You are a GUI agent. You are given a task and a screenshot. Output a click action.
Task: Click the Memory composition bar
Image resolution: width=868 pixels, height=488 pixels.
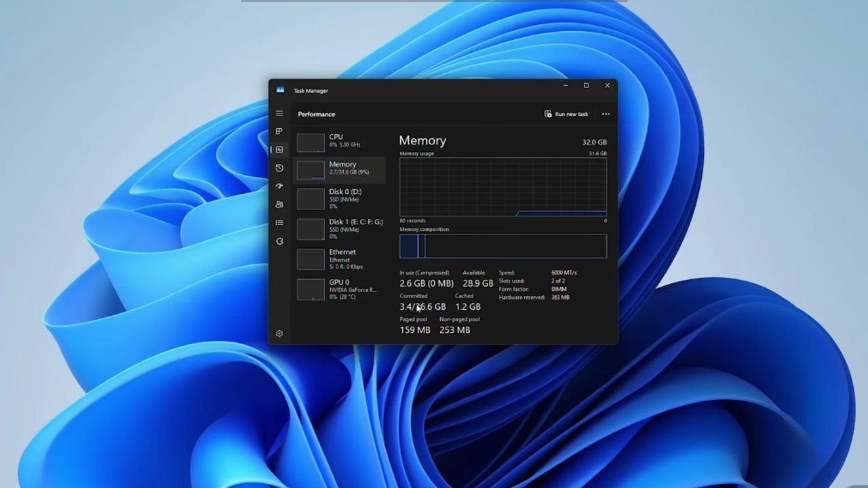pos(502,246)
